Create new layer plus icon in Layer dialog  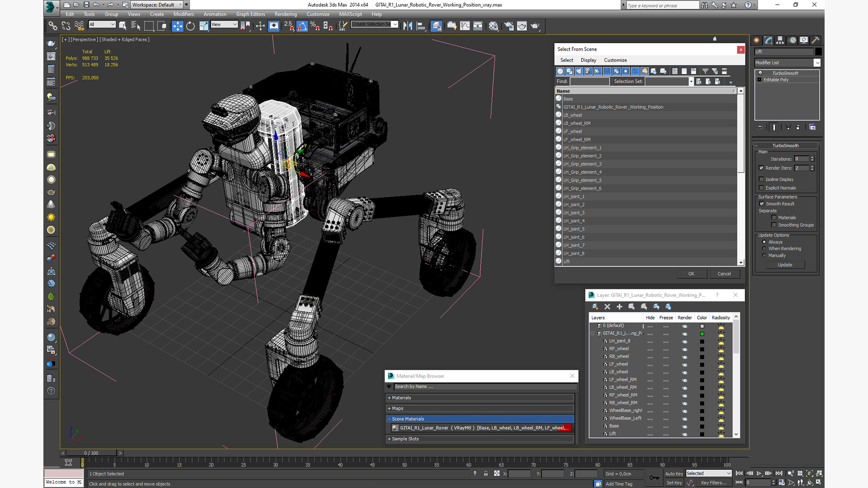(x=619, y=307)
